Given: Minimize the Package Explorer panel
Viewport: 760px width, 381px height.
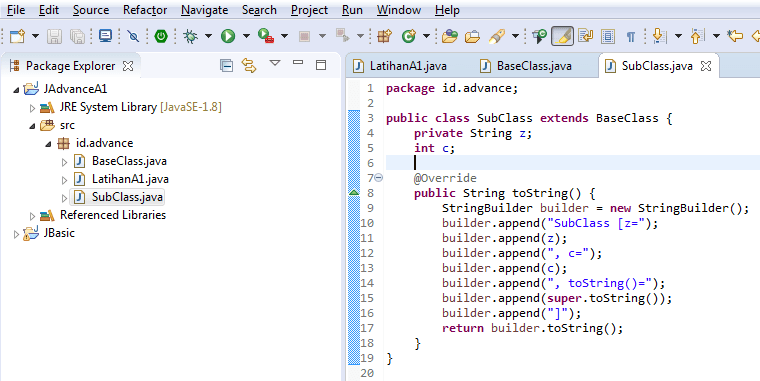Looking at the screenshot, I should 298,63.
